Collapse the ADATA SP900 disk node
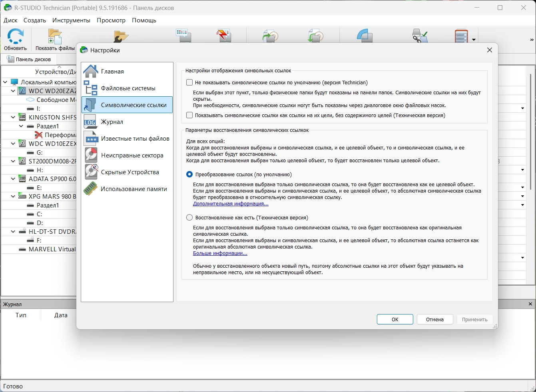This screenshot has width=536, height=392. tap(13, 179)
